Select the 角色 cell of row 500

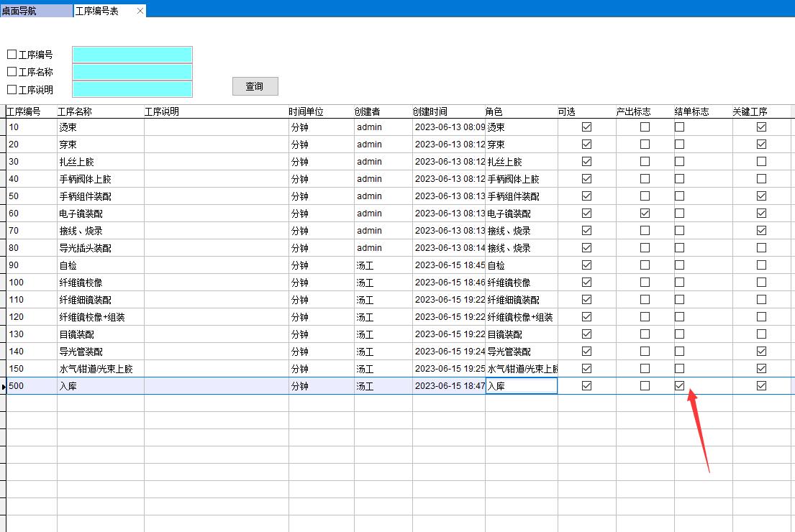pos(521,386)
